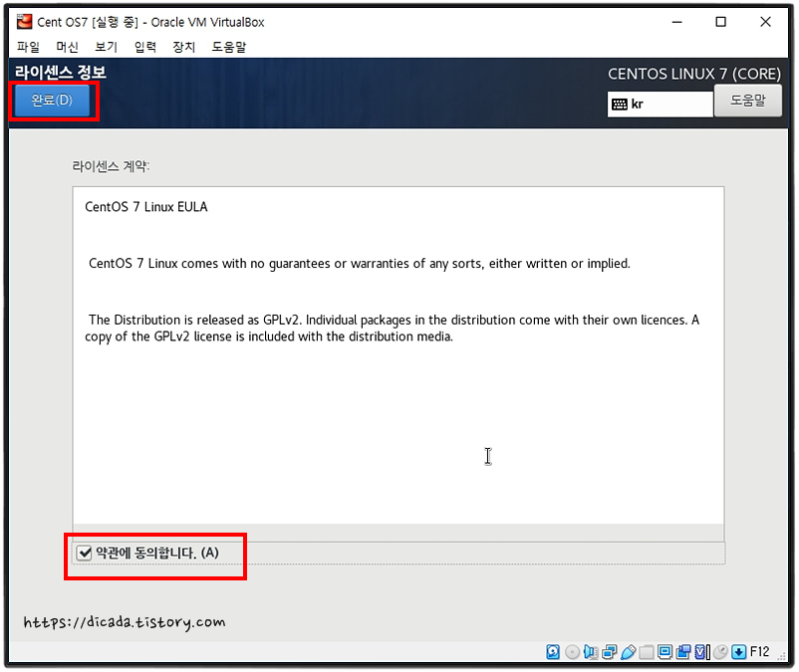Click the 라이센스 계약: label
Screen dimensions: 799x672
click(x=111, y=166)
